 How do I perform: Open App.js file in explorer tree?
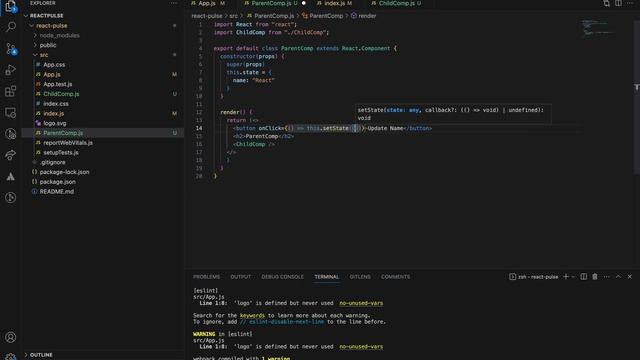click(x=51, y=74)
